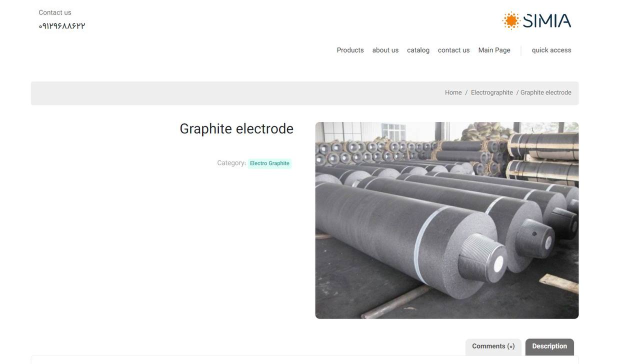Select the Description tab
Screen dimensions: 640x364
549,346
